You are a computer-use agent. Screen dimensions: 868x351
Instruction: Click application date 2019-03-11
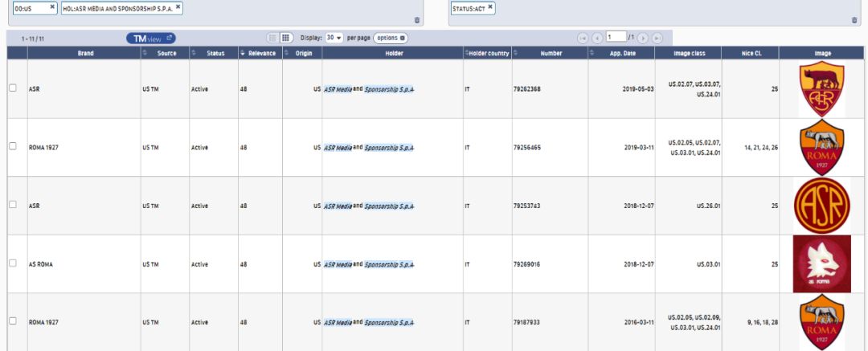pyautogui.click(x=640, y=148)
